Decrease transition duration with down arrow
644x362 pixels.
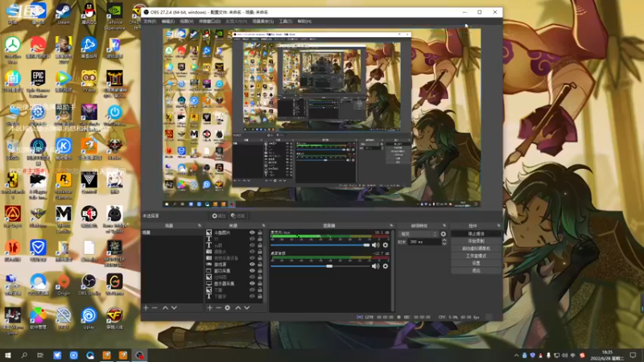[x=444, y=244]
